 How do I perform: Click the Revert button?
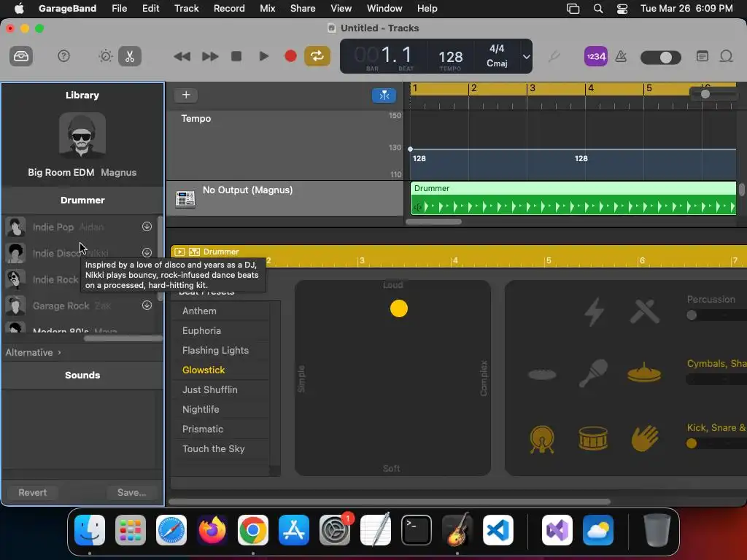click(32, 492)
